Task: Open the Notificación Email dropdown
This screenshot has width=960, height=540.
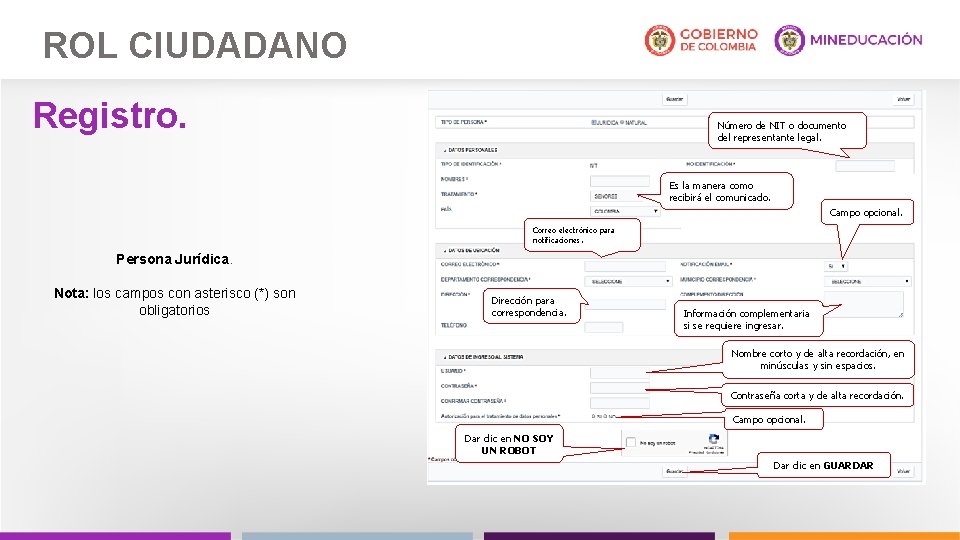Action: [x=836, y=266]
